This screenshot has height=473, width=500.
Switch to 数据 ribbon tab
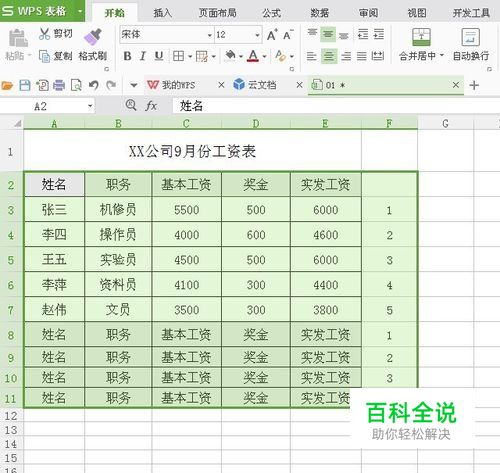click(320, 13)
